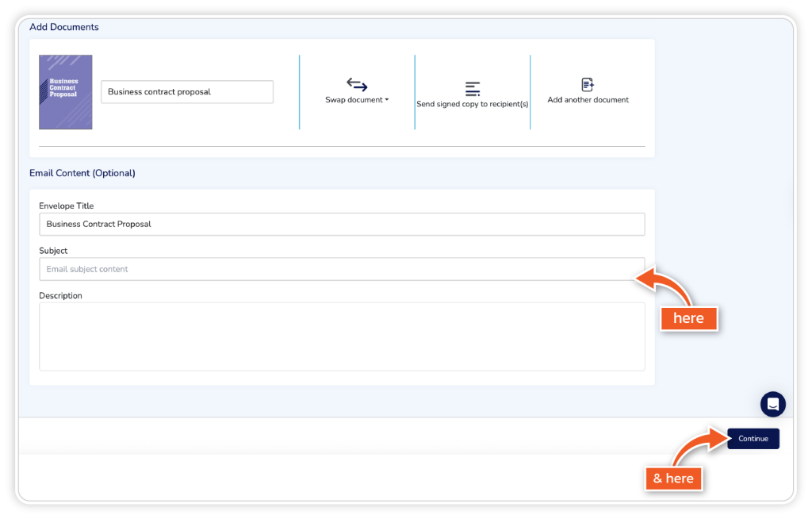The height and width of the screenshot is (519, 812).
Task: Focus the document name field
Action: (187, 92)
